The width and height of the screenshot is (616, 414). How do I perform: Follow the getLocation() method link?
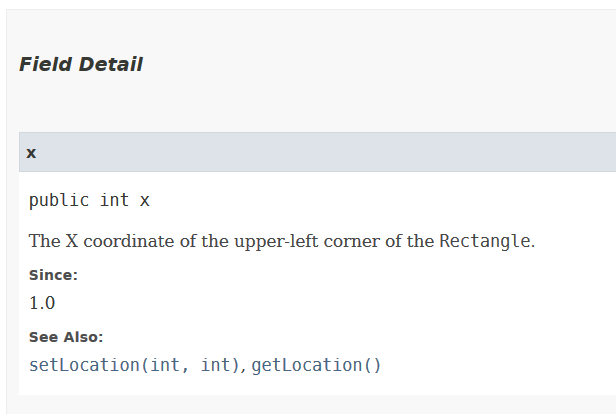316,365
